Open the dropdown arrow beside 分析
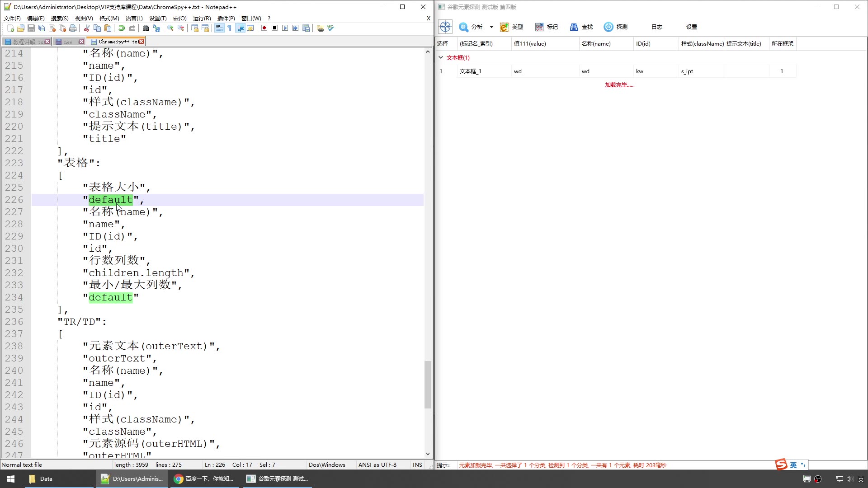868x488 pixels. pyautogui.click(x=491, y=27)
